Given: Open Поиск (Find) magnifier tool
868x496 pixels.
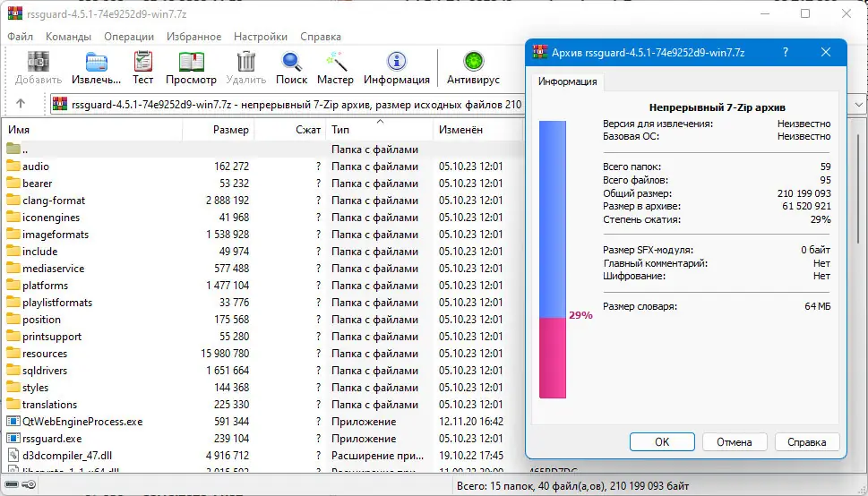Looking at the screenshot, I should coord(291,62).
